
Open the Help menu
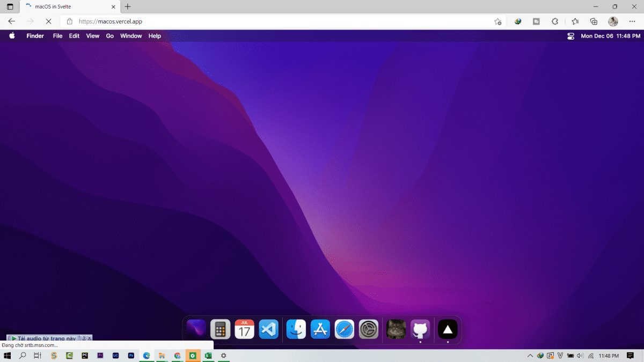(155, 36)
